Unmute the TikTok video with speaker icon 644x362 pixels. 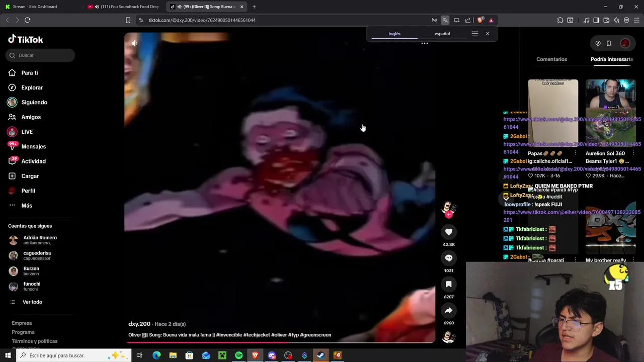click(x=134, y=43)
